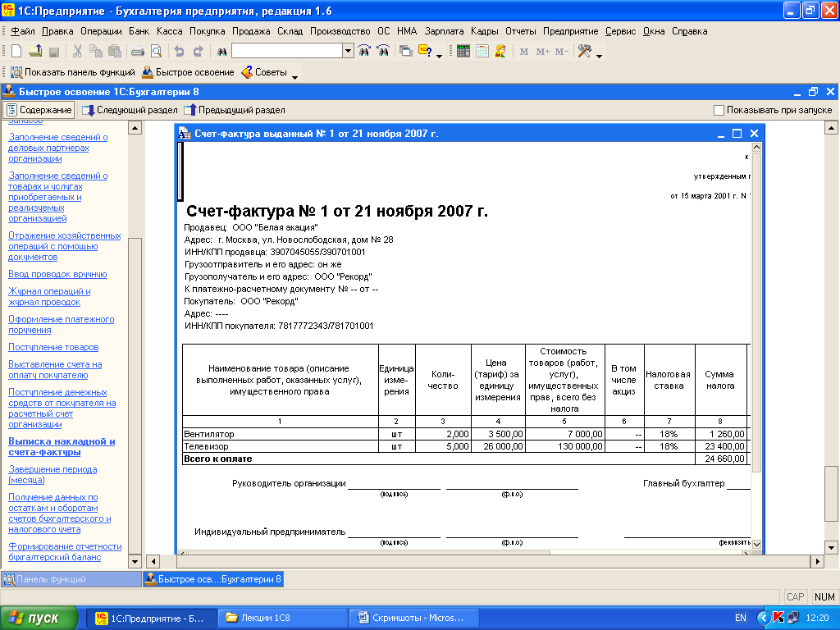
Task: Click the EN language indicator in tray
Action: [741, 619]
